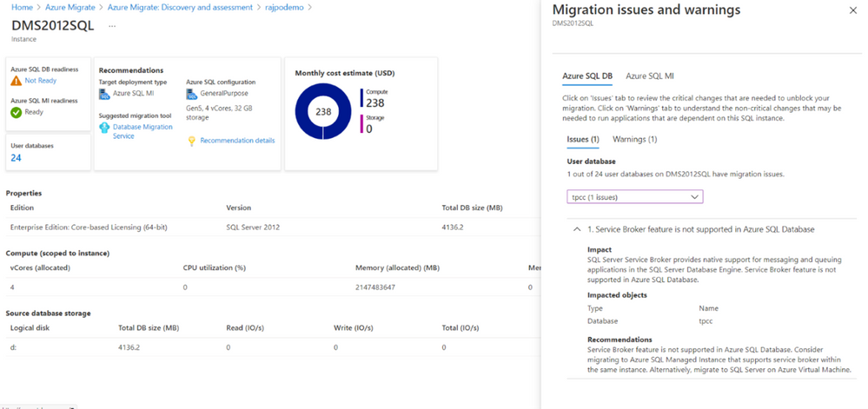The height and width of the screenshot is (409, 868).
Task: Click the GeneralPurpose SQL configuration icon
Action: tap(191, 94)
